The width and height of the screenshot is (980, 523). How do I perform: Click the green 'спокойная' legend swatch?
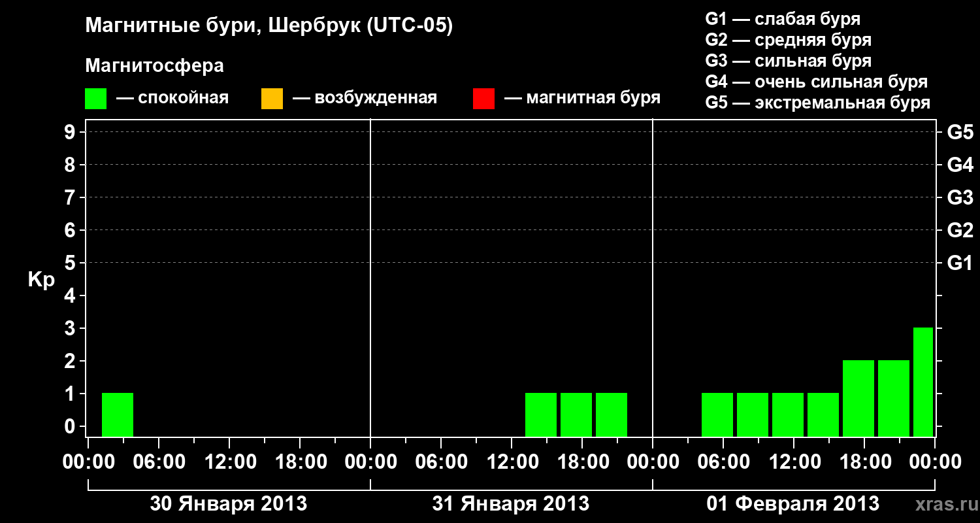click(x=96, y=99)
